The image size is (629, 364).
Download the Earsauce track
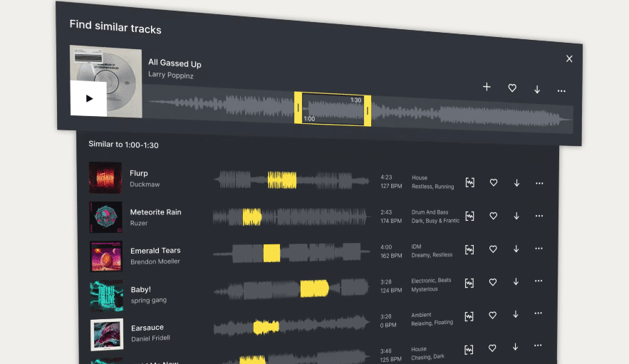[516, 315]
